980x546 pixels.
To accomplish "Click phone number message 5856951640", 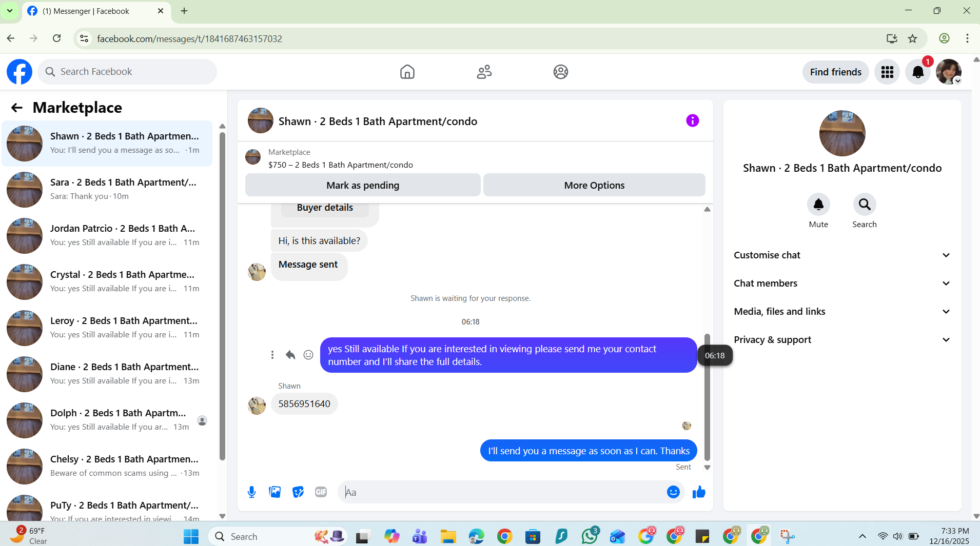I will pos(304,404).
